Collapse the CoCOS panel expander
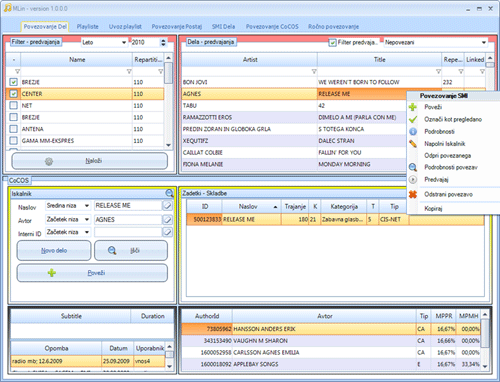The height and width of the screenshot is (382, 500). coord(5,179)
